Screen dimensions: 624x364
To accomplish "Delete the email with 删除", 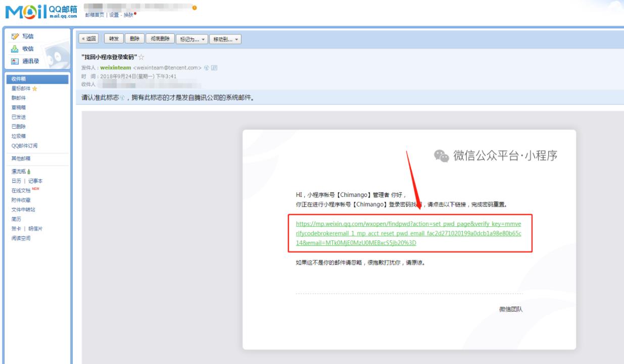I will click(x=135, y=39).
